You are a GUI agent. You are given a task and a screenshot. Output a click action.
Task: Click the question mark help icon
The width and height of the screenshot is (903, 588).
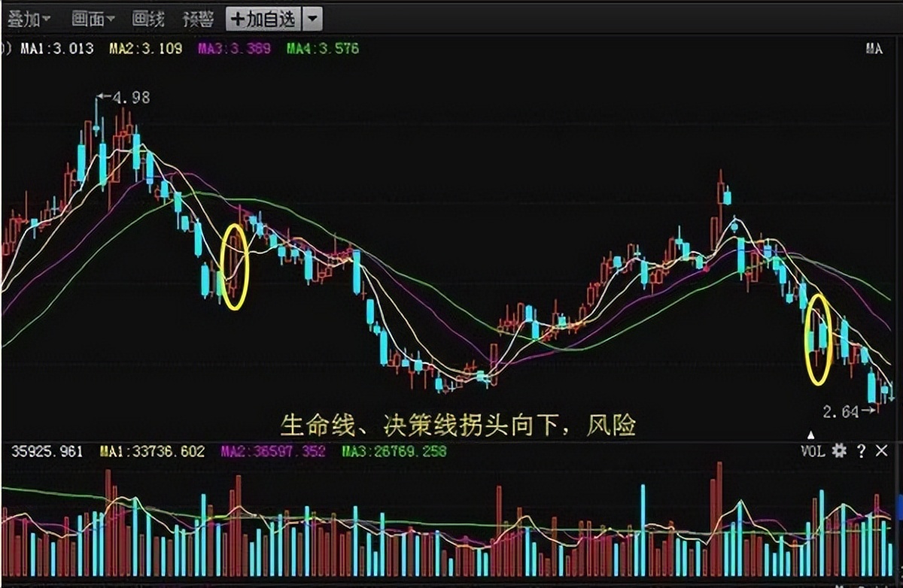pyautogui.click(x=860, y=451)
